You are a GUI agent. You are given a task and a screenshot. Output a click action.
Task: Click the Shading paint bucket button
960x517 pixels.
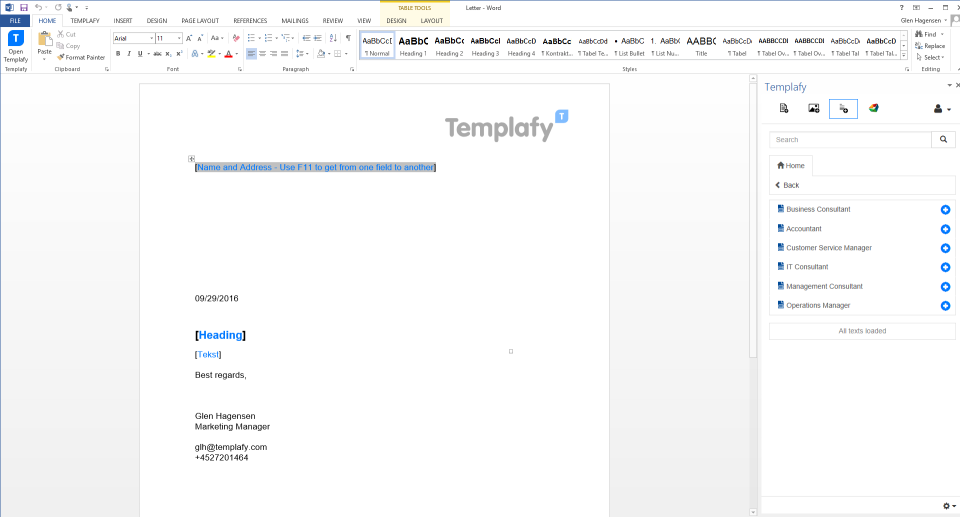[x=321, y=54]
